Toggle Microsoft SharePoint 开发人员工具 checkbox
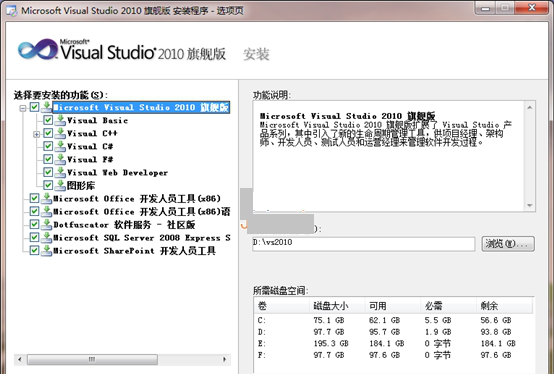This screenshot has width=554, height=388. (x=34, y=251)
